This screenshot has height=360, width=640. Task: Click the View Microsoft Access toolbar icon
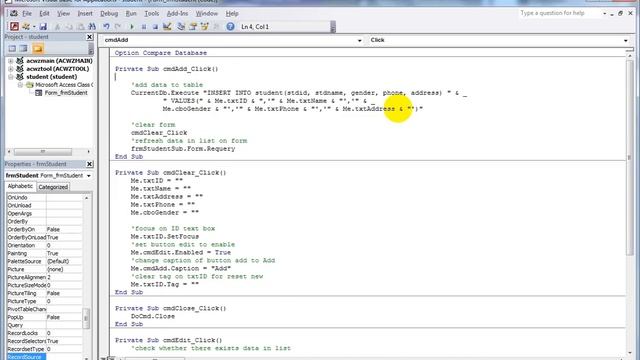[x=14, y=27]
